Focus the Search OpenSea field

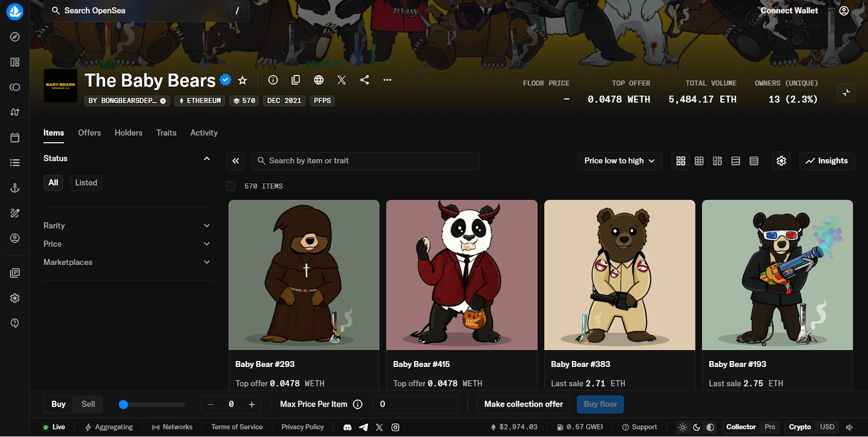click(x=146, y=11)
